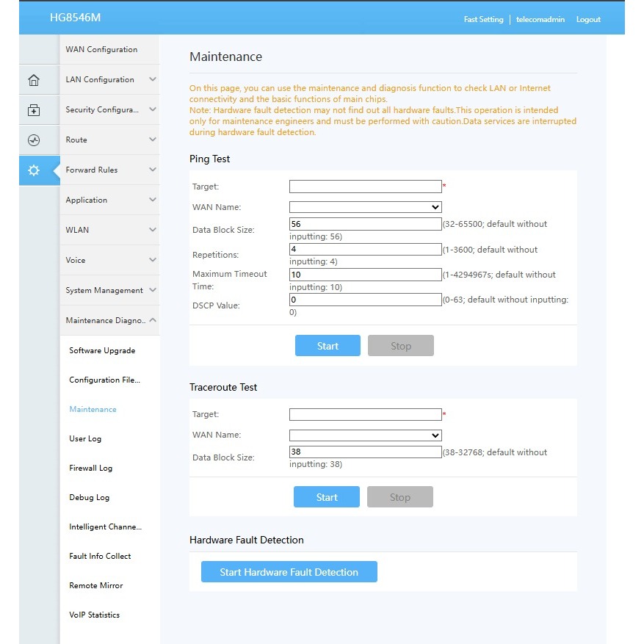This screenshot has width=644, height=644.
Task: Expand the Security Configuration chevron
Action: coord(152,109)
